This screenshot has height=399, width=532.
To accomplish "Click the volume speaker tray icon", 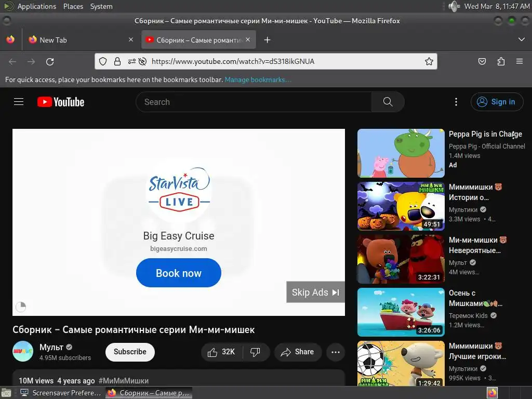I will pos(453,6).
